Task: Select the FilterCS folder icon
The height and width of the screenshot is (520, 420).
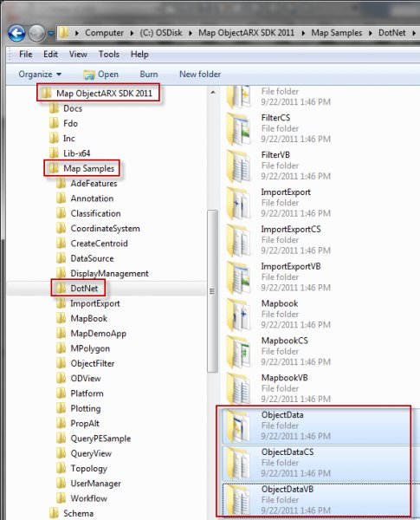Action: [238, 128]
